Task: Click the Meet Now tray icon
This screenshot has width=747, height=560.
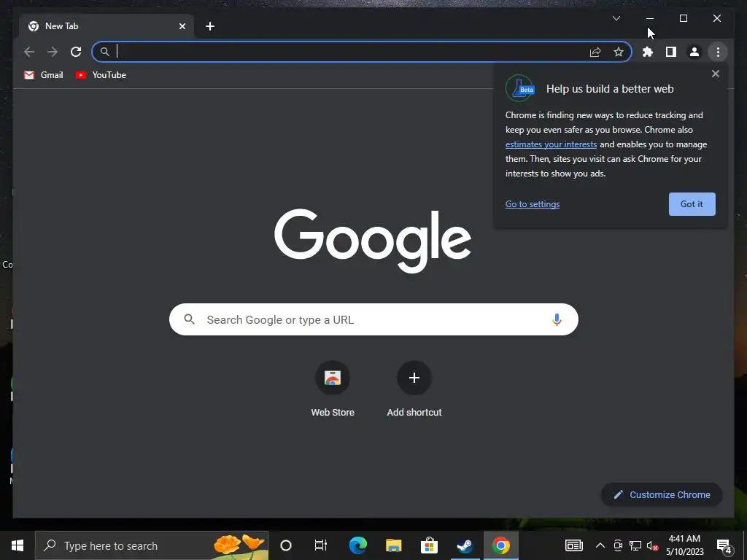Action: (x=618, y=545)
